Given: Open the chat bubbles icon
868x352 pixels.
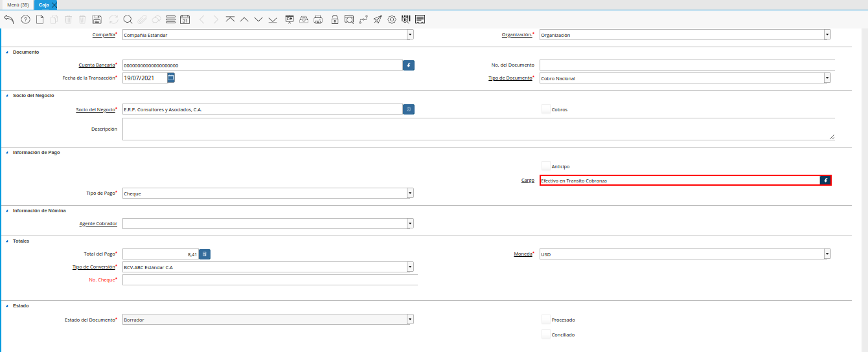Looking at the screenshot, I should point(156,19).
